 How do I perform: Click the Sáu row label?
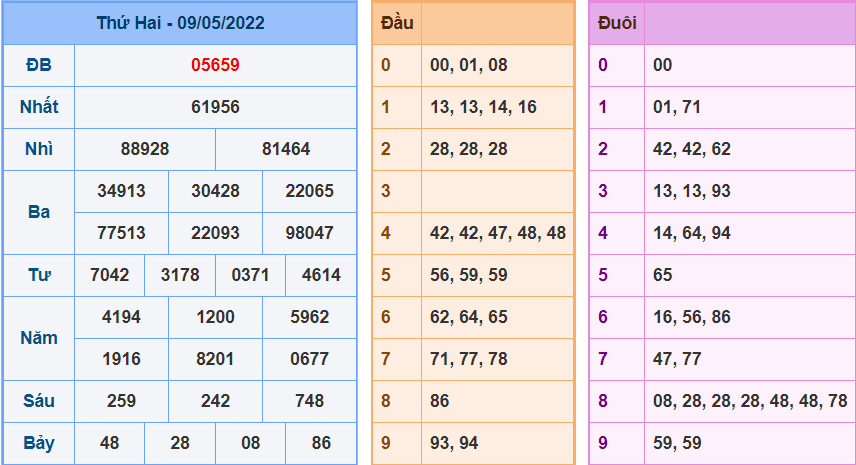[39, 401]
